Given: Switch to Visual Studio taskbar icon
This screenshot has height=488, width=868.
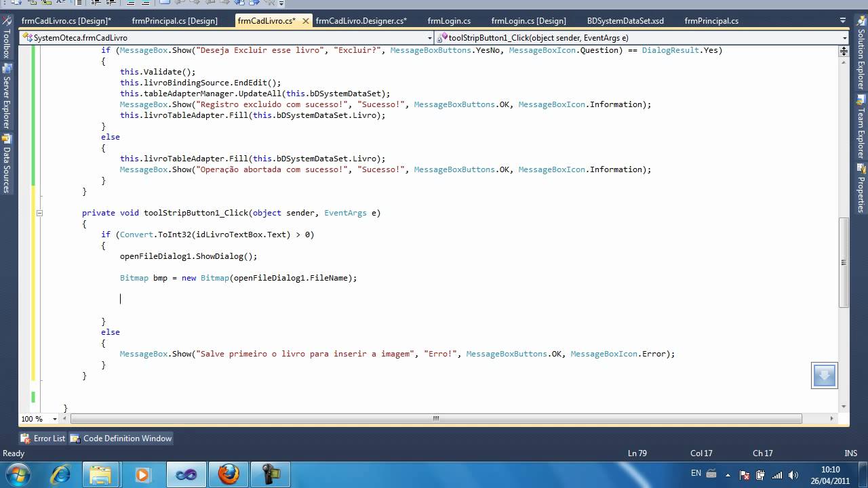Looking at the screenshot, I should coord(186,474).
